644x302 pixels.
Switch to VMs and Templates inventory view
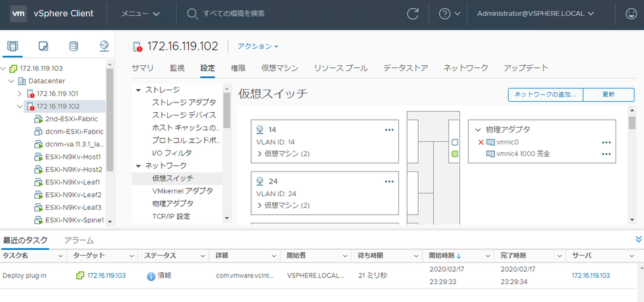click(x=43, y=46)
